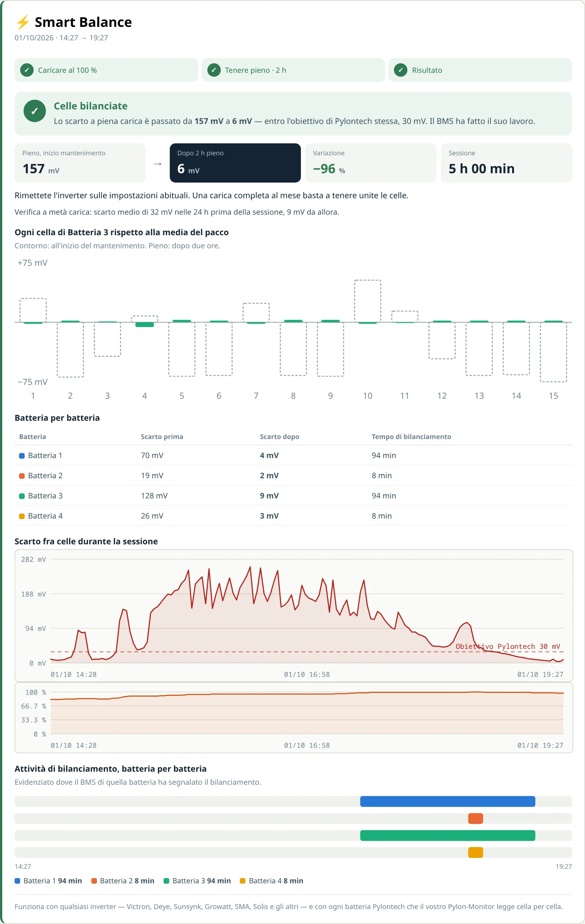Select the Batteria 3 green marker in table
The width and height of the screenshot is (585, 924).
click(x=22, y=496)
